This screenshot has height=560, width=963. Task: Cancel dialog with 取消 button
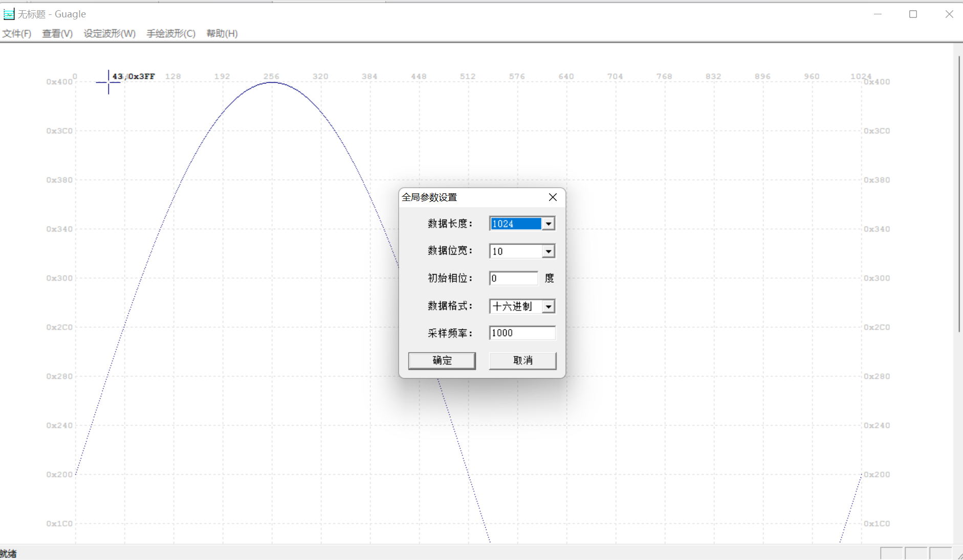(522, 361)
